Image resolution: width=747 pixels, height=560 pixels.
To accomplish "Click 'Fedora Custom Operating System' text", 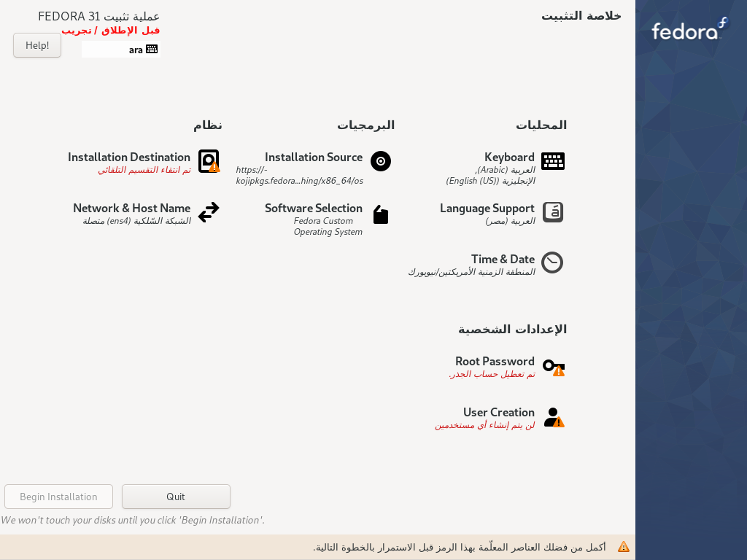I will pyautogui.click(x=328, y=226).
